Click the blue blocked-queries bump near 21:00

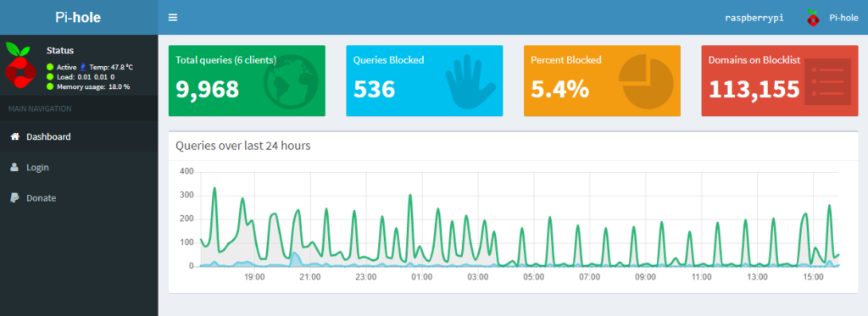point(296,258)
